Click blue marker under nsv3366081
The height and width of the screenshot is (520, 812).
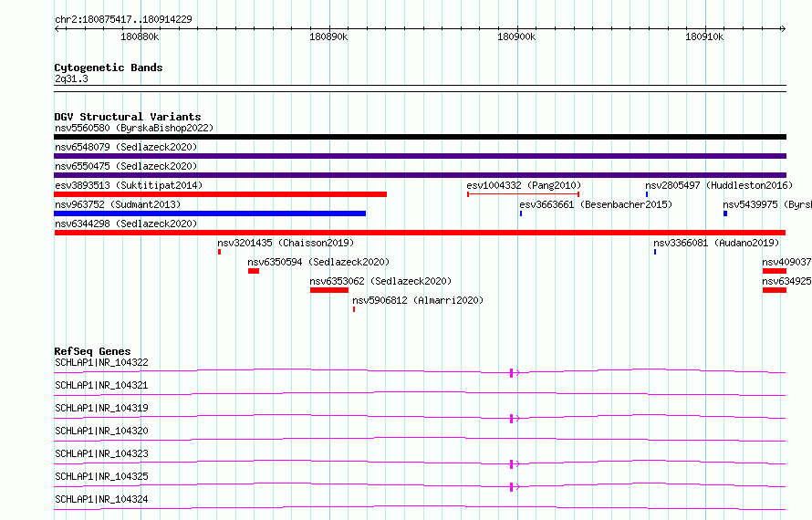pyautogui.click(x=655, y=252)
